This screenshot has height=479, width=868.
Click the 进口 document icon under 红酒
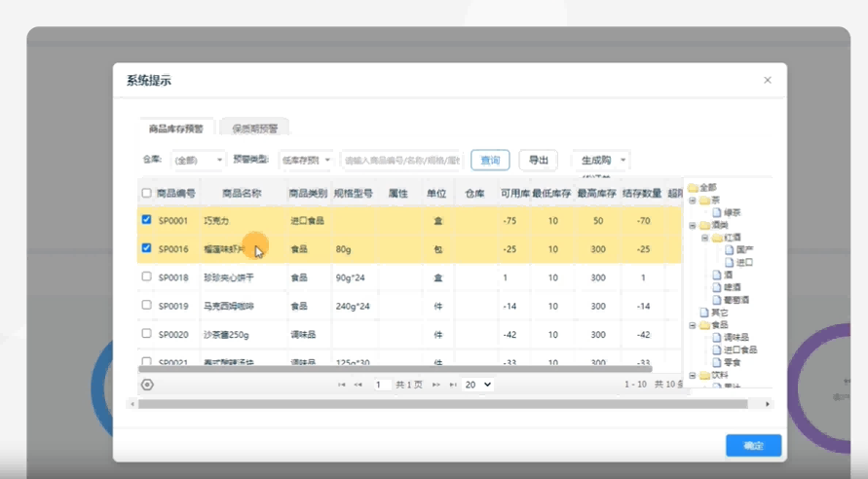pyautogui.click(x=730, y=262)
